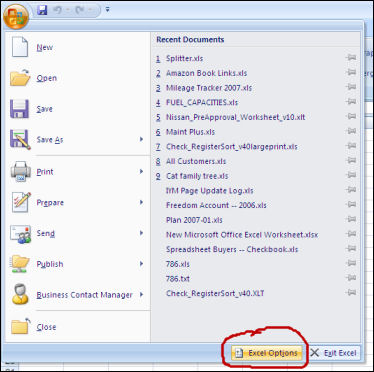Image resolution: width=374 pixels, height=372 pixels.
Task: Open Spreadsheet Buyers -- Checkbook.xls
Action: (x=232, y=249)
